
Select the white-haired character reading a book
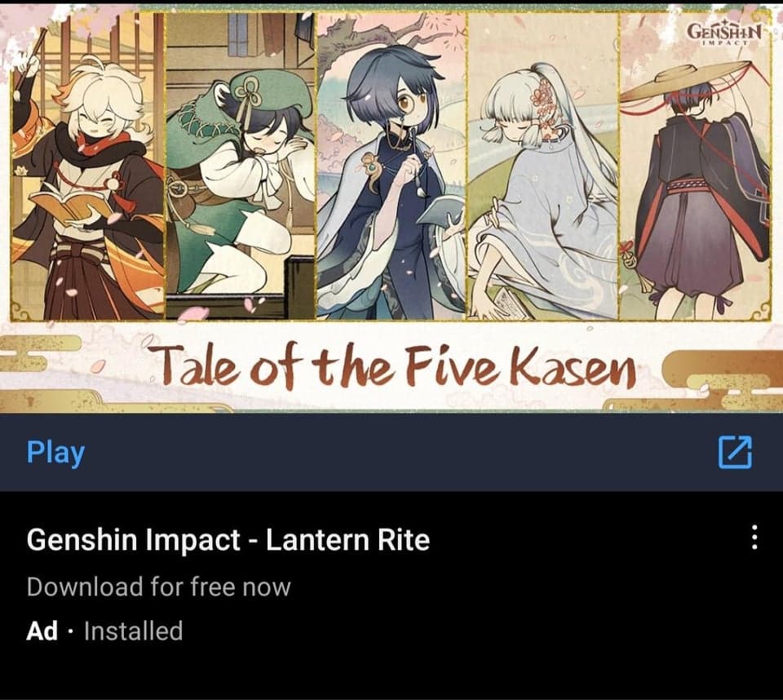coord(87,166)
